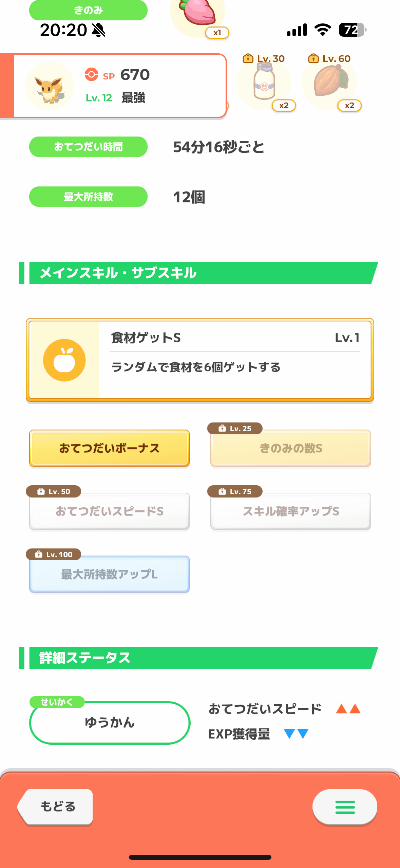Tap the Eevee portrait icon
Screen dimensions: 400x868
50,86
